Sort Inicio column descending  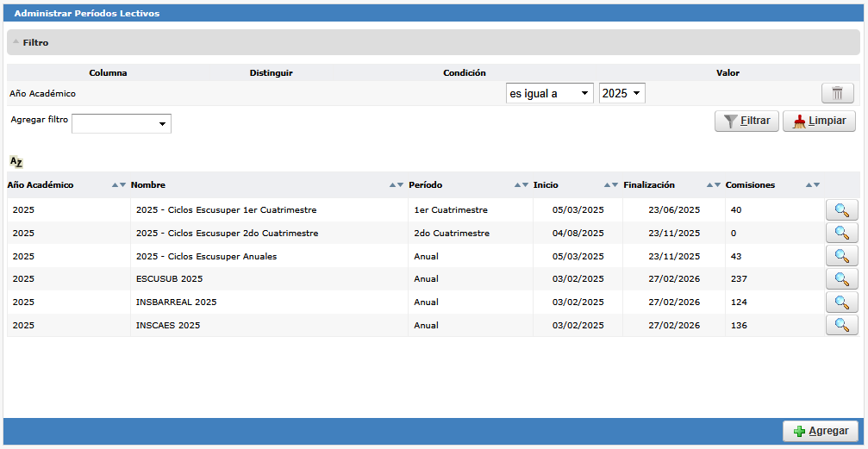(x=615, y=185)
